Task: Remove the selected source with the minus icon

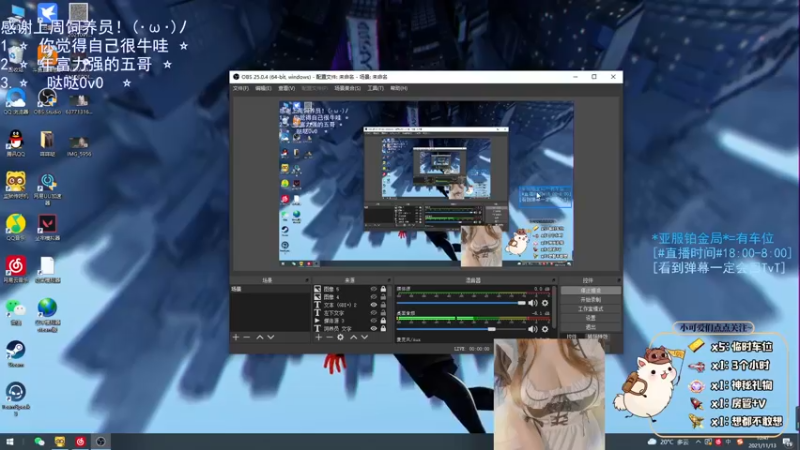Action: 329,337
